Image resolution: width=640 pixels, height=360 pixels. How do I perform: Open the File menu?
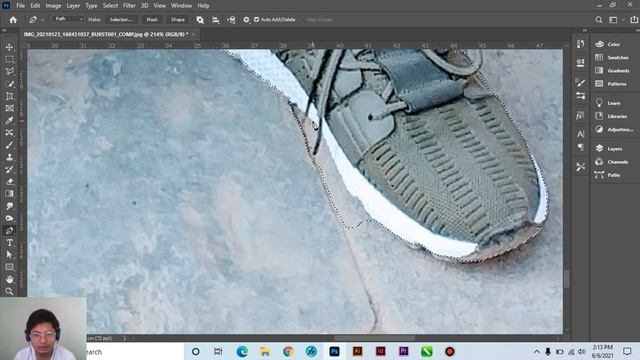[20, 6]
